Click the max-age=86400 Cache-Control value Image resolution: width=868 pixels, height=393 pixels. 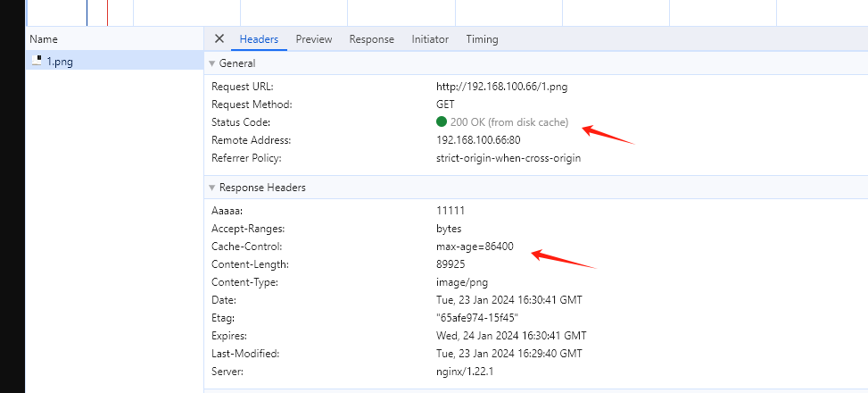(x=475, y=247)
